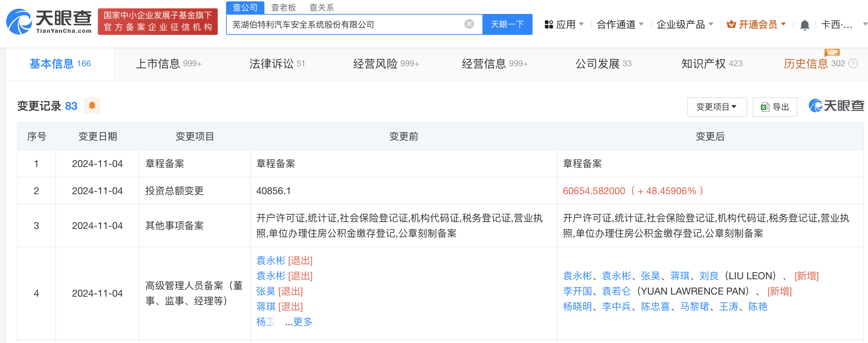
Task: Click the 高级管理人员备案 cell
Action: click(195, 294)
